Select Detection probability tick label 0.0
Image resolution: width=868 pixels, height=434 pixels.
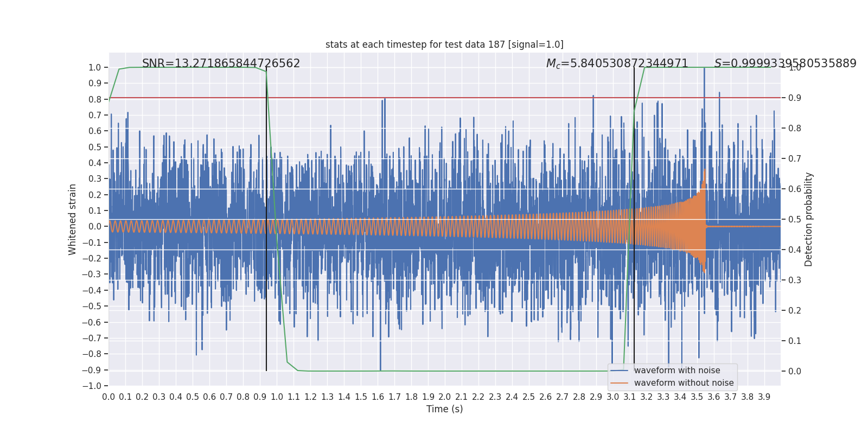[x=795, y=372]
